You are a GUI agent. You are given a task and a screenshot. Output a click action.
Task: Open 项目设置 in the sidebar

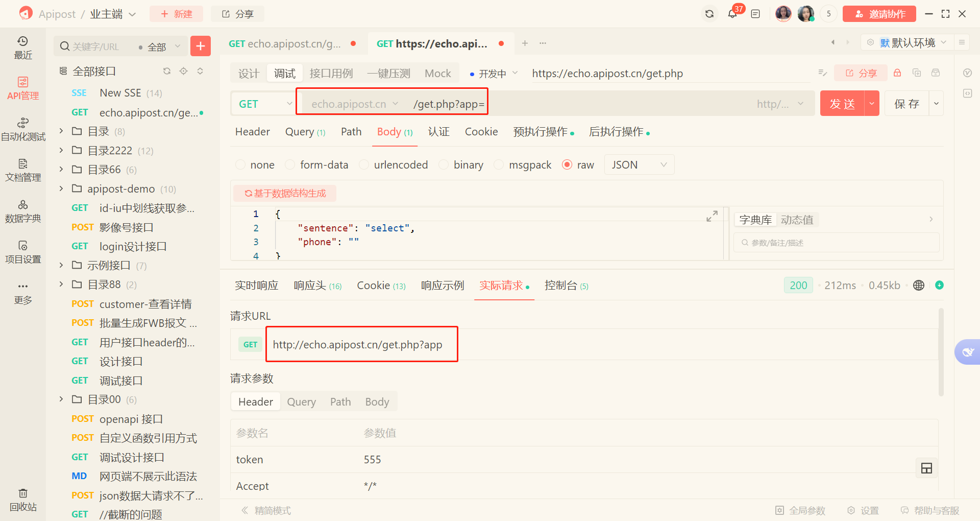pos(23,252)
